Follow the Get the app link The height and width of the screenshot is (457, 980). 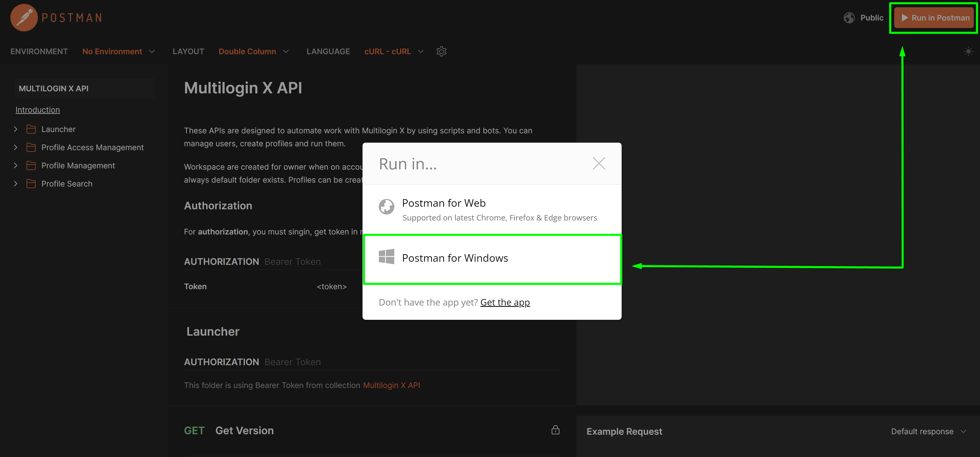point(505,302)
